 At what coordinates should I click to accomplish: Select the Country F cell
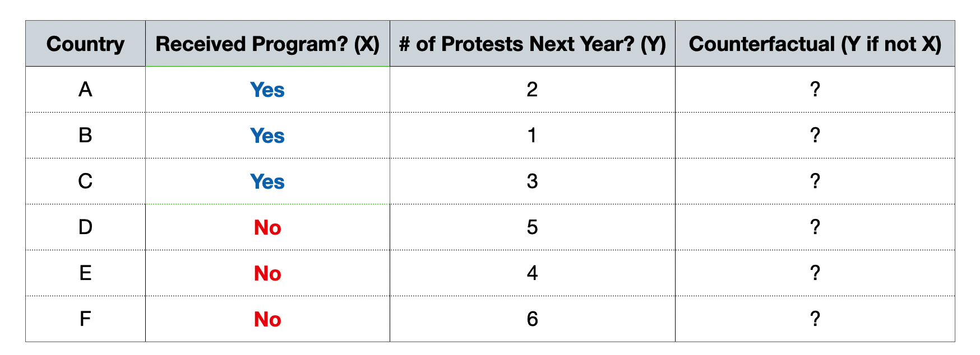85,319
